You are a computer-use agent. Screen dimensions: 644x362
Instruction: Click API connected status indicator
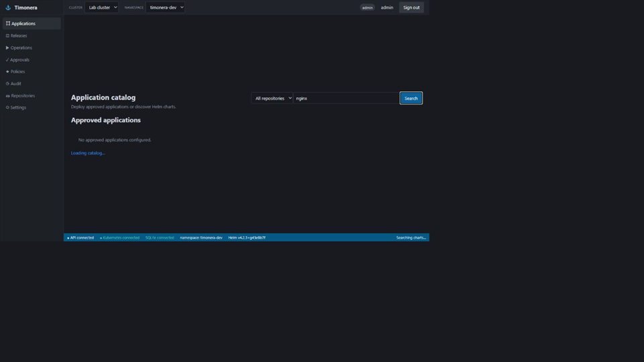click(80, 237)
